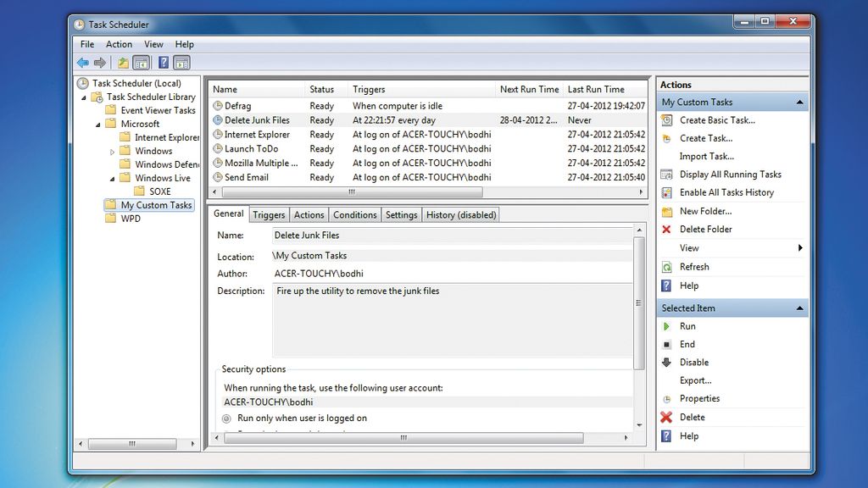Viewport: 868px width, 488px height.
Task: Create a New Folder using its icon
Action: [666, 211]
